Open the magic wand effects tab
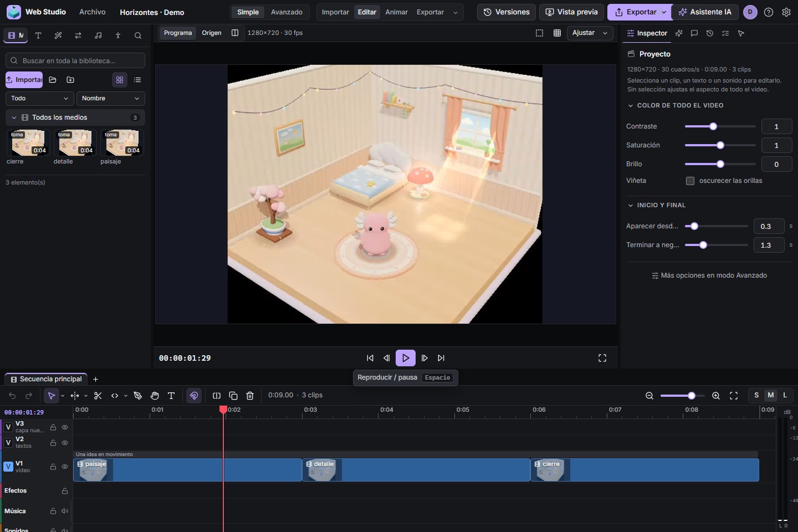Screen dimensions: 798x532 click(x=58, y=35)
